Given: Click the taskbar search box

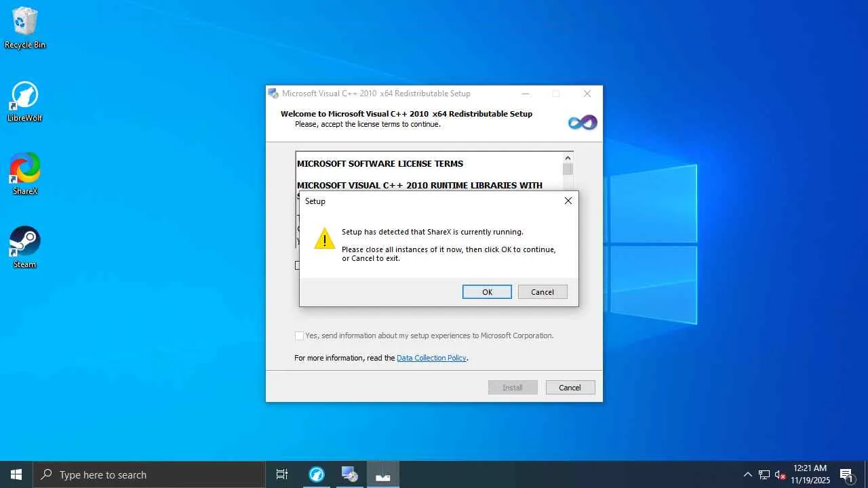Looking at the screenshot, I should click(149, 474).
